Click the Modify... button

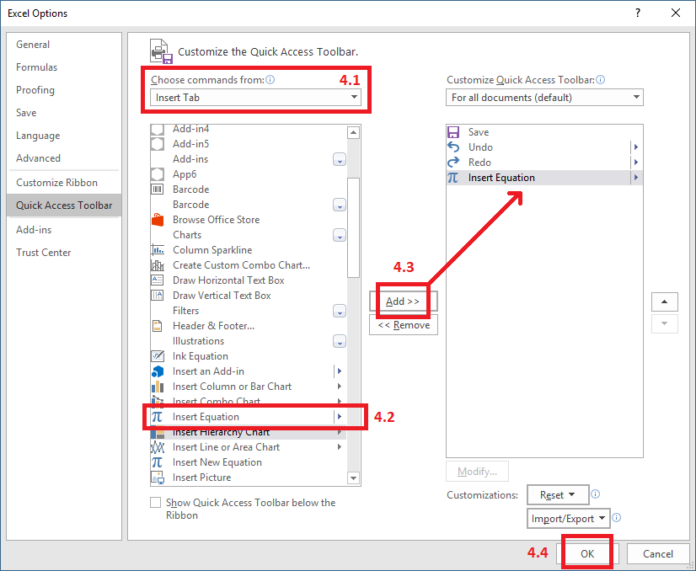(x=477, y=472)
